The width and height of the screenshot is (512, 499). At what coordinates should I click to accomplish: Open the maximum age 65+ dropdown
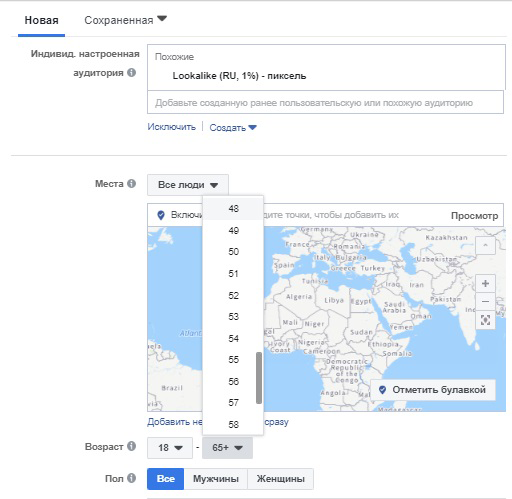(227, 448)
